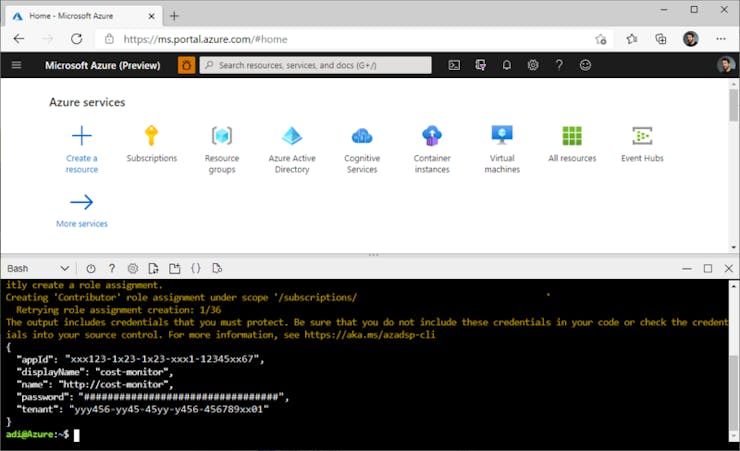
Task: Open Azure Active Directory service
Action: pyautogui.click(x=292, y=150)
